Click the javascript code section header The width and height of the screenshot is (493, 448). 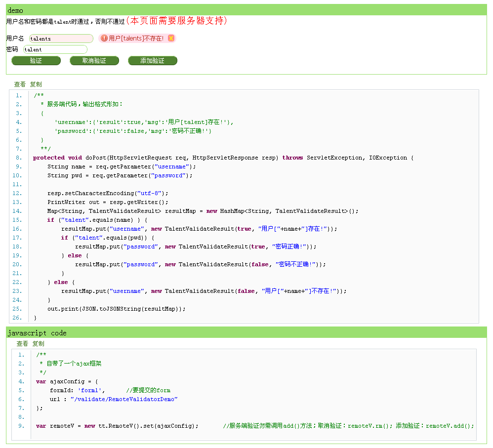pyautogui.click(x=246, y=332)
